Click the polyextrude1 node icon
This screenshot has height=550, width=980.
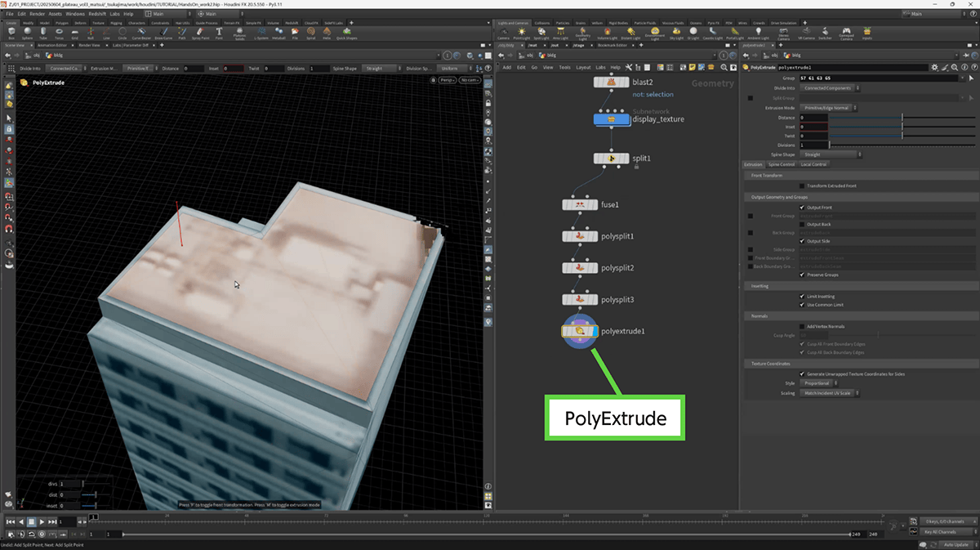tap(579, 332)
